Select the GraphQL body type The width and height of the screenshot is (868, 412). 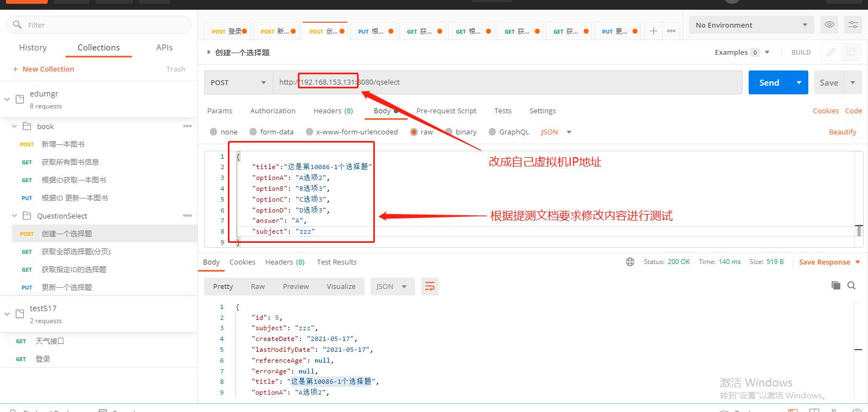(x=492, y=132)
